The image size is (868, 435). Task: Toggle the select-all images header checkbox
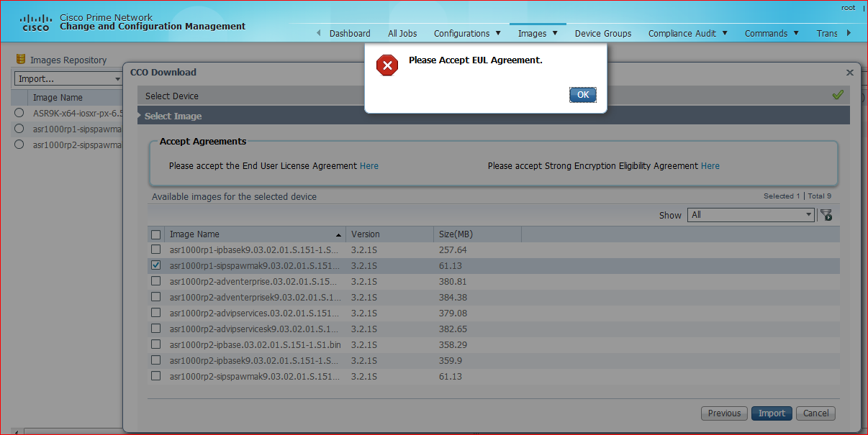pos(156,234)
